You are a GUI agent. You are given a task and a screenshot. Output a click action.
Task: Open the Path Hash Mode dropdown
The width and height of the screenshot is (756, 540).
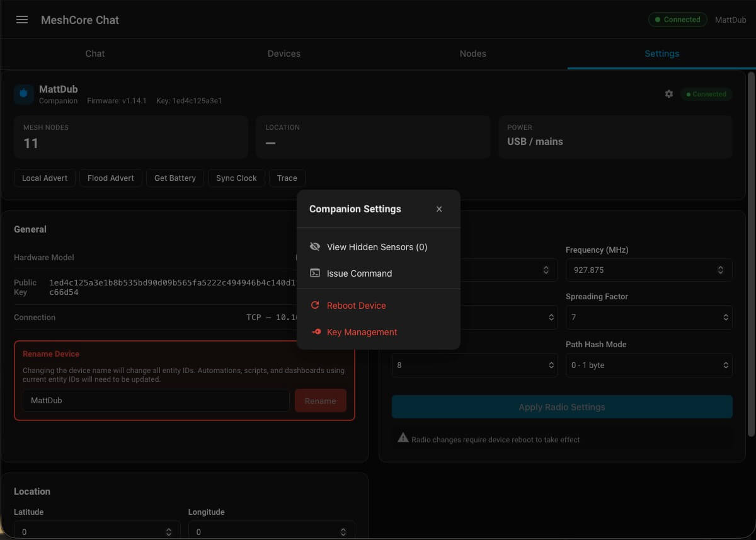click(x=649, y=365)
